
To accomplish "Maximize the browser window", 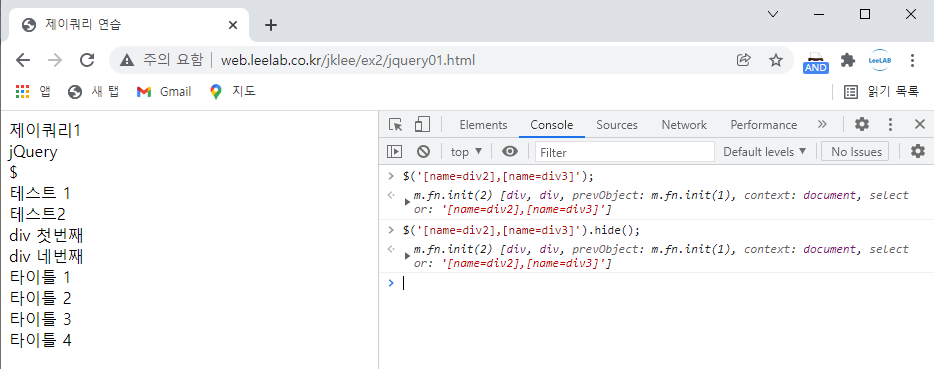I will point(865,14).
